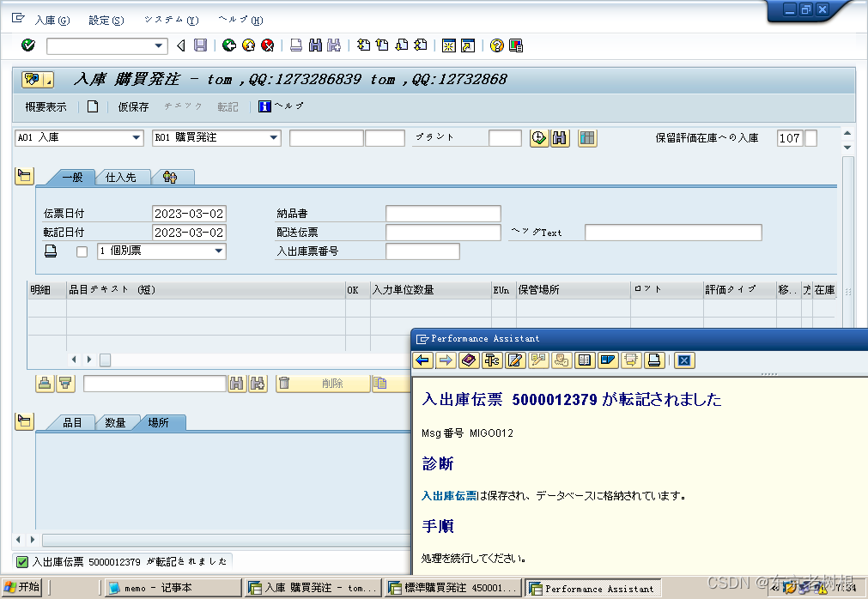
Task: Switch to memo Notepad in taskbar
Action: pos(172,588)
